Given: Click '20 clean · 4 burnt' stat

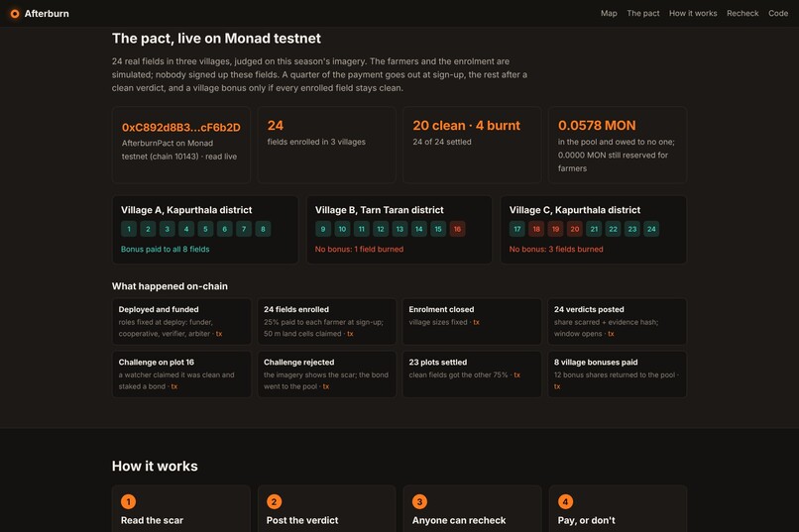Looking at the screenshot, I should coord(466,126).
